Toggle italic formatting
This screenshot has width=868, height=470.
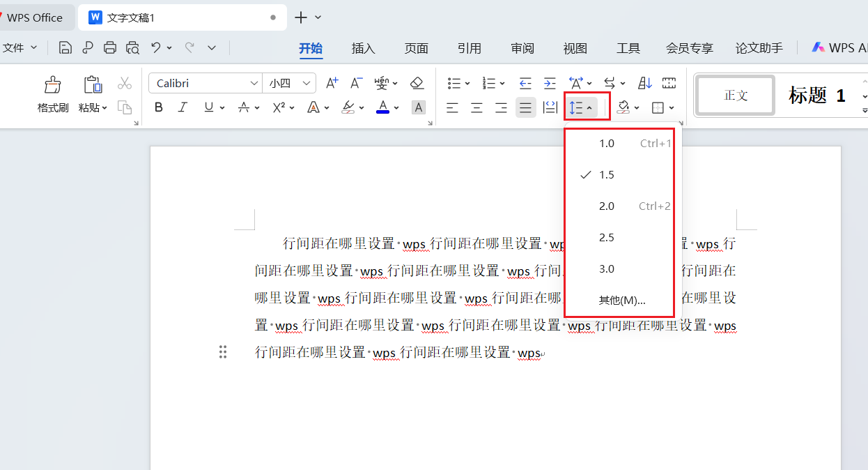(x=182, y=107)
